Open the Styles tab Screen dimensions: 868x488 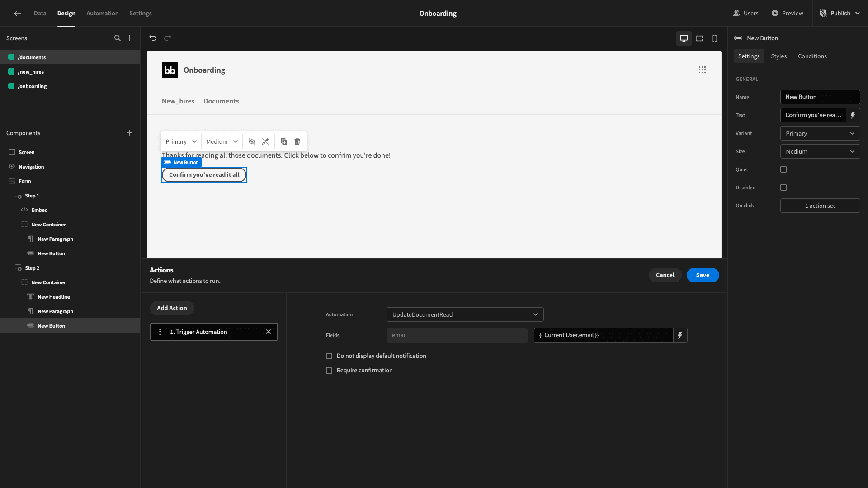pyautogui.click(x=779, y=56)
